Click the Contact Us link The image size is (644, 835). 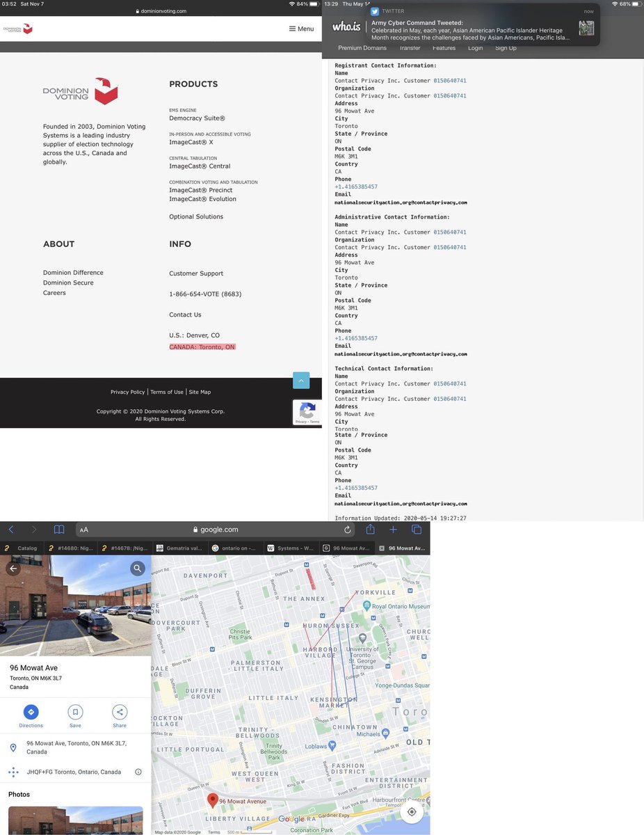click(185, 315)
